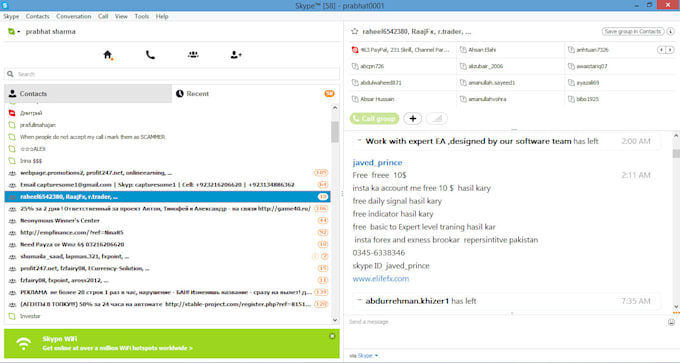The height and width of the screenshot is (363, 680).
Task: Click the group icon beside Need Payza or Wmz
Action: [12, 245]
